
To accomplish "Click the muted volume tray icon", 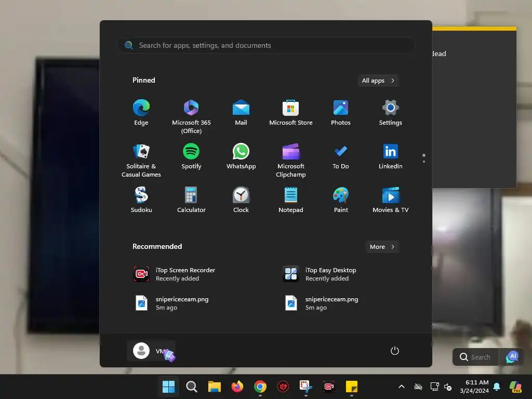I will (448, 387).
